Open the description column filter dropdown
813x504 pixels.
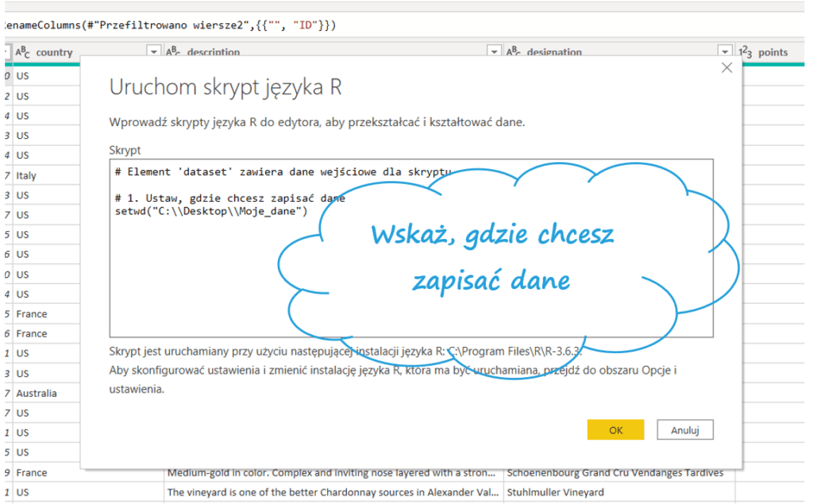pos(493,52)
